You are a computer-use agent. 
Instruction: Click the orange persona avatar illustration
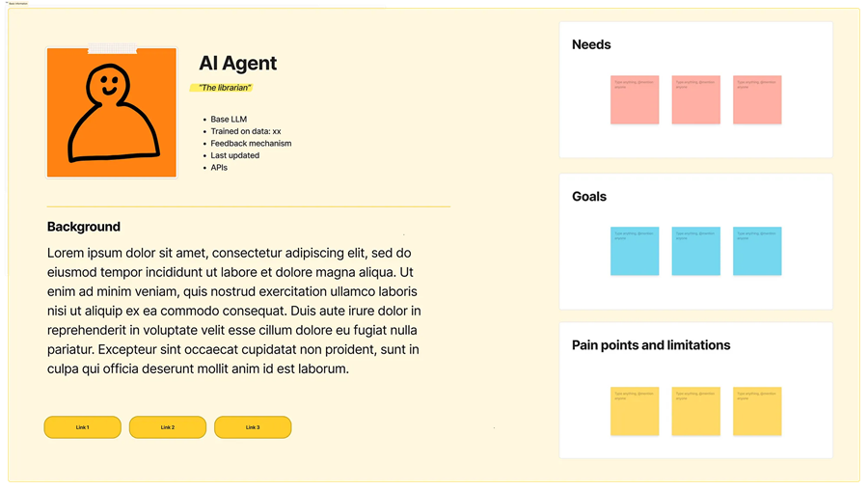click(x=112, y=113)
